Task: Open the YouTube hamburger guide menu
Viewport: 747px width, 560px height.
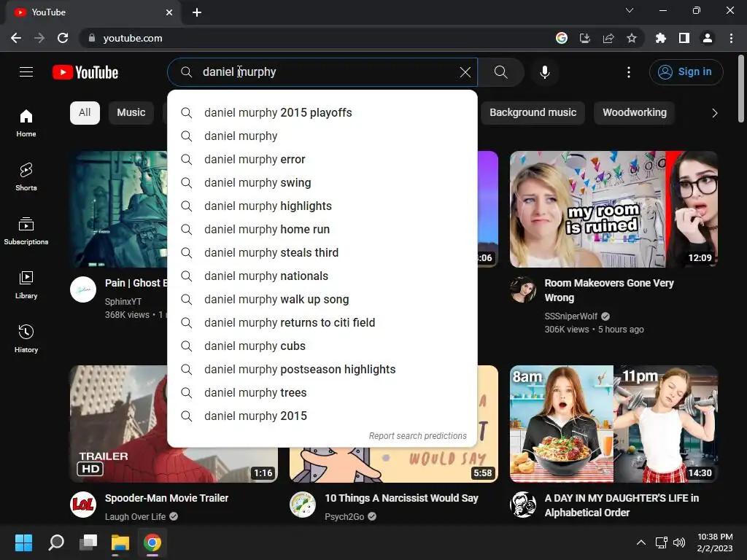Action: pos(26,72)
